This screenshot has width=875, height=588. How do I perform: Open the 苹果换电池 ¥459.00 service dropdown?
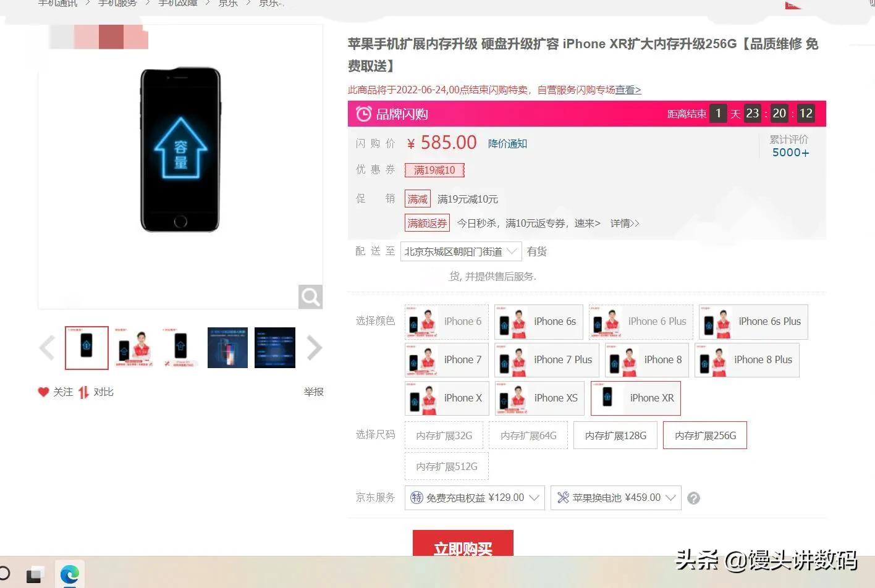coord(616,498)
